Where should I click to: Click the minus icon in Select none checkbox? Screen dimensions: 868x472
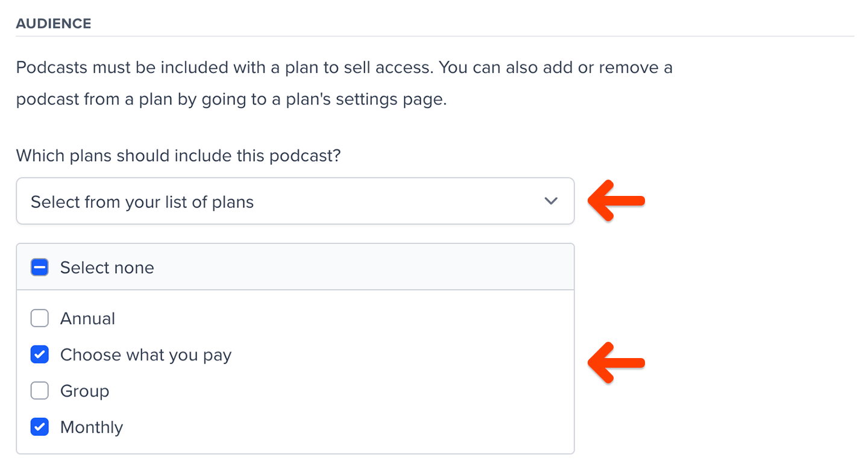pyautogui.click(x=39, y=267)
